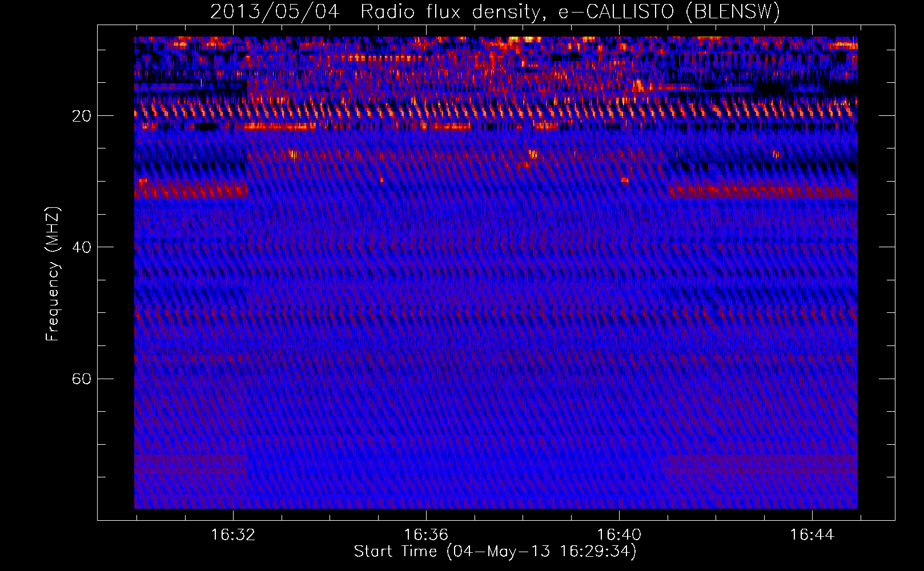
Task: Select the 'Frequency (MHZ)' y-axis label
Action: pos(53,274)
